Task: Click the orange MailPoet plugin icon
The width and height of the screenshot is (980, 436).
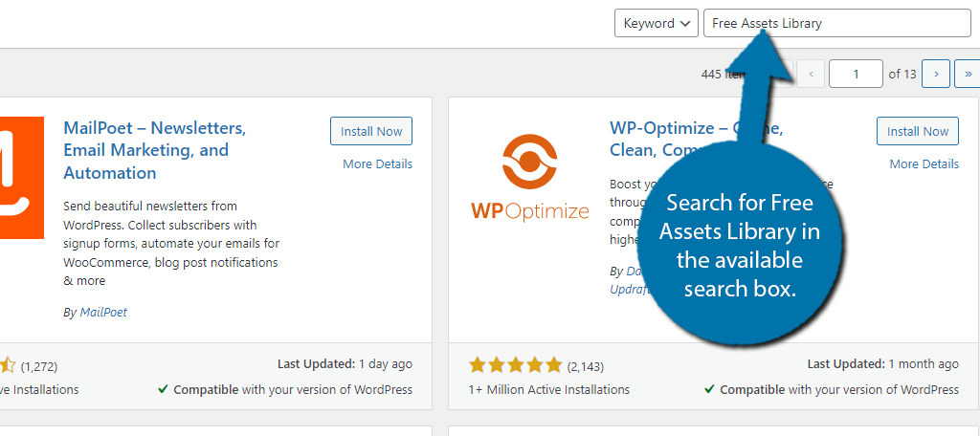Action: [x=22, y=178]
